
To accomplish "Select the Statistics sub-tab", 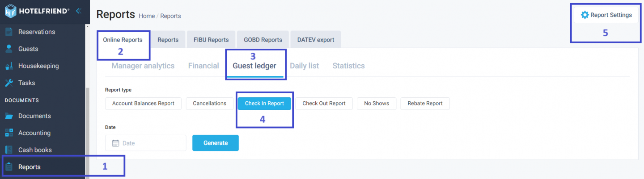I will pyautogui.click(x=348, y=66).
